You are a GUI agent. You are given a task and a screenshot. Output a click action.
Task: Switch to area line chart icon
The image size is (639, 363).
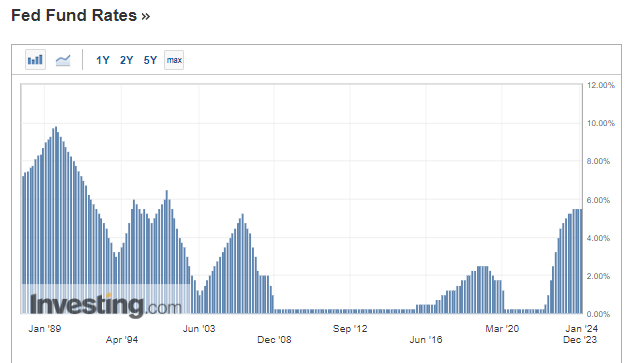(63, 60)
